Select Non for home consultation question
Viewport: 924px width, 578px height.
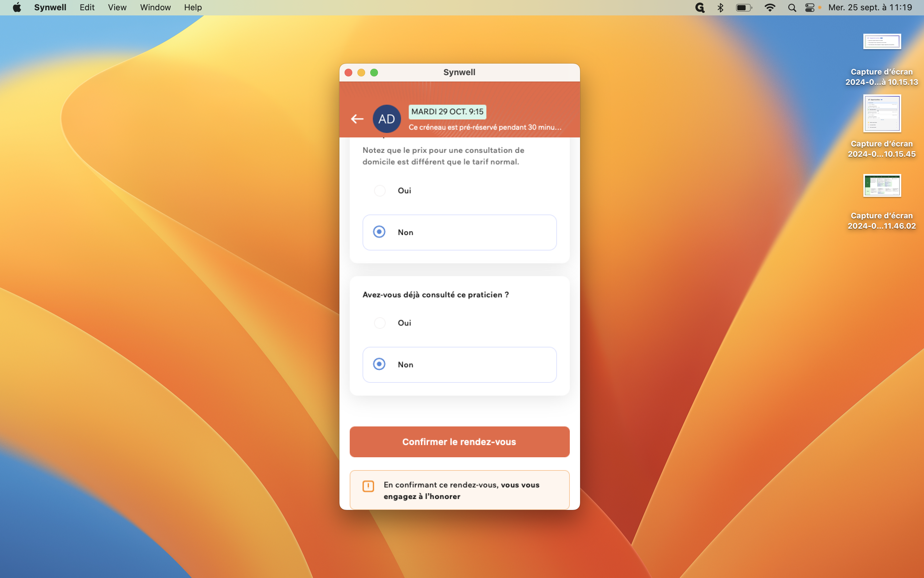[459, 232]
